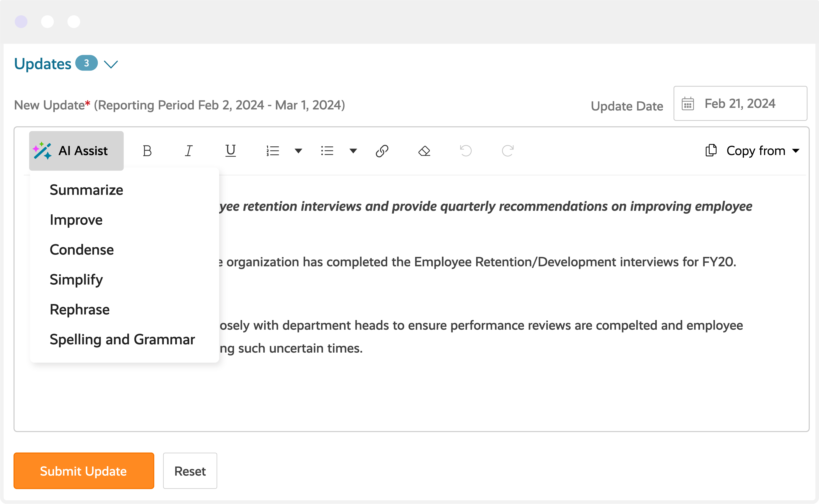Click text 'such uncertain times.'
Image resolution: width=819 pixels, height=504 pixels.
[300, 348]
